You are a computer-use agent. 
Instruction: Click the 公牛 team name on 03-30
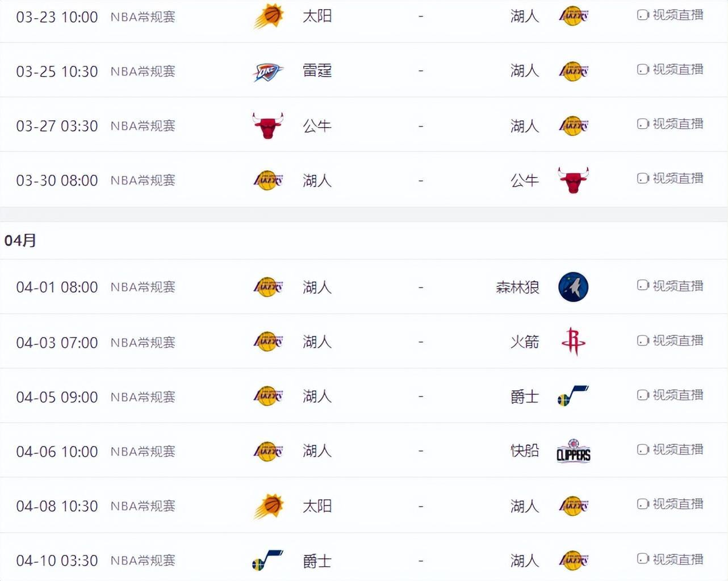[524, 179]
